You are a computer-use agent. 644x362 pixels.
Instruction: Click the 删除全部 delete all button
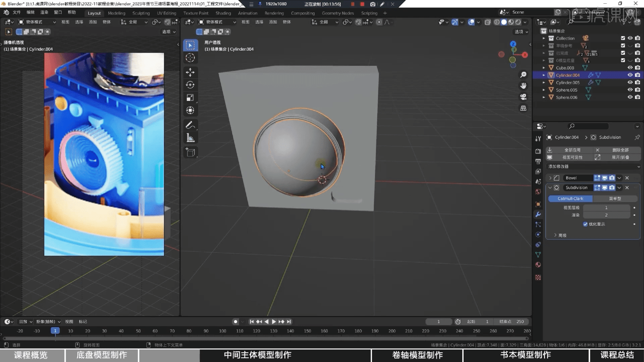point(617,150)
